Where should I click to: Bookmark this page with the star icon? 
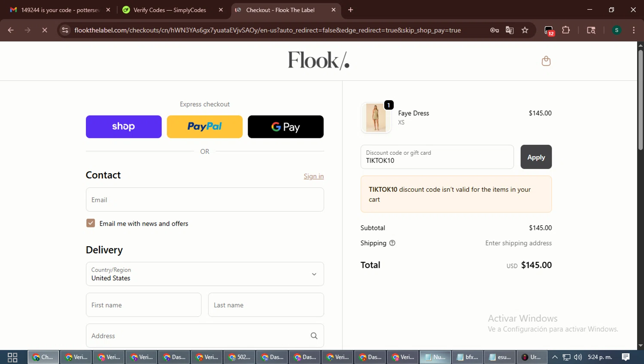[x=525, y=30]
